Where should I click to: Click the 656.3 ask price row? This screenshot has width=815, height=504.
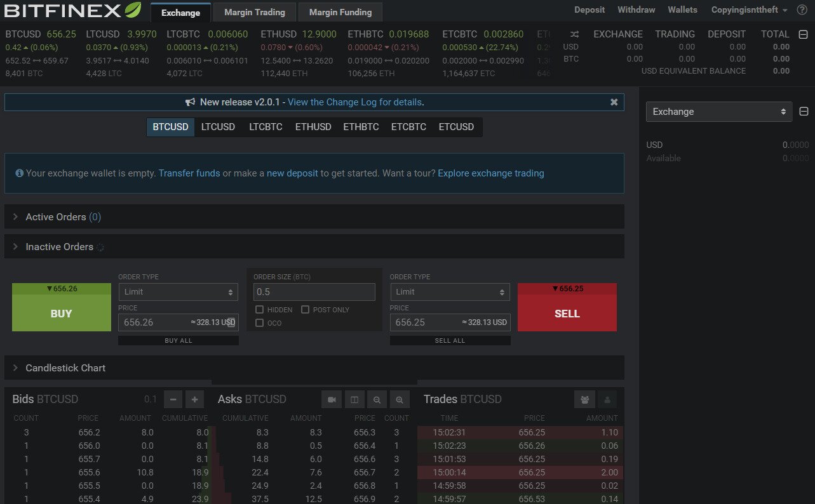(x=314, y=432)
